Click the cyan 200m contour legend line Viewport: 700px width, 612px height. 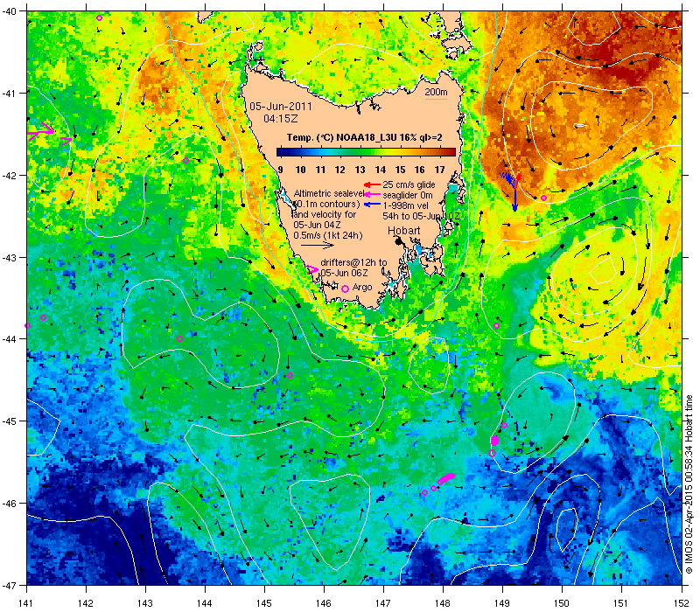(436, 99)
